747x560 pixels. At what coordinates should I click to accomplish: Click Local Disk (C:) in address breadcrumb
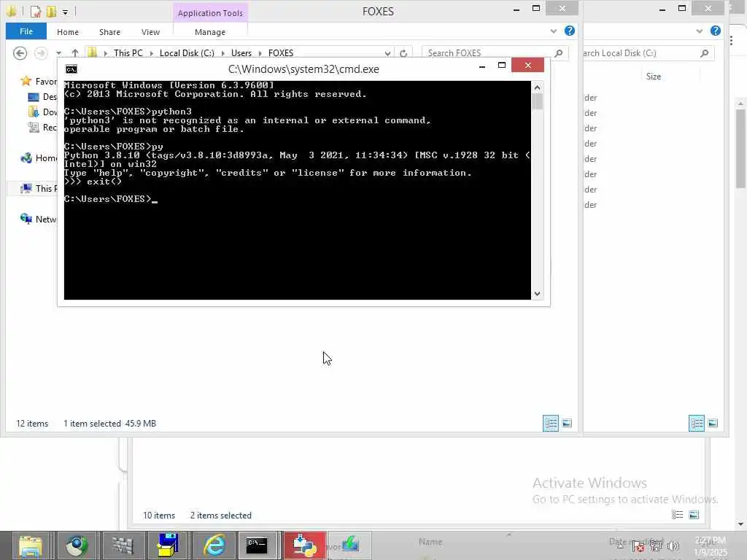(187, 52)
